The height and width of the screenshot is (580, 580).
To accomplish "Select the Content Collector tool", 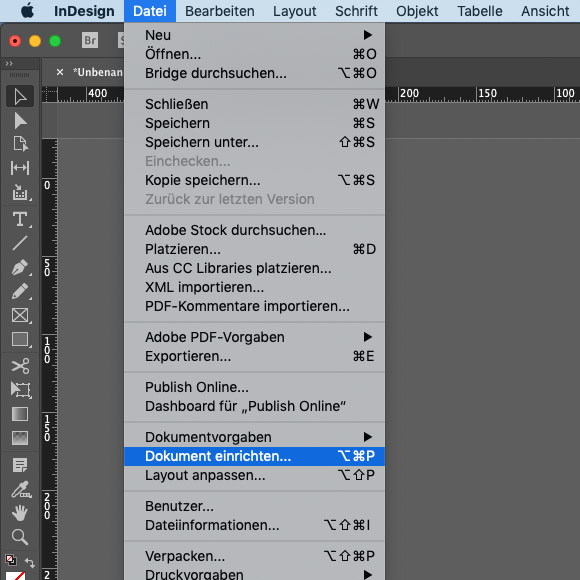I will [20, 192].
